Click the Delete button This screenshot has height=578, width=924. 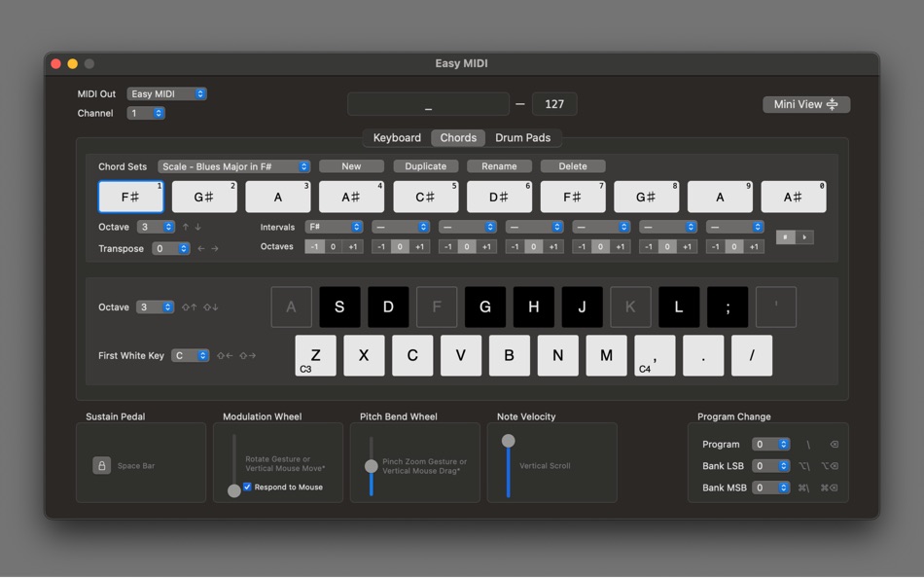pos(573,166)
